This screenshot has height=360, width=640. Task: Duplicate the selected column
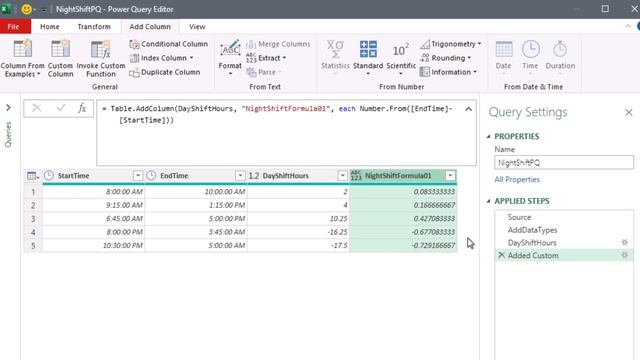click(165, 72)
